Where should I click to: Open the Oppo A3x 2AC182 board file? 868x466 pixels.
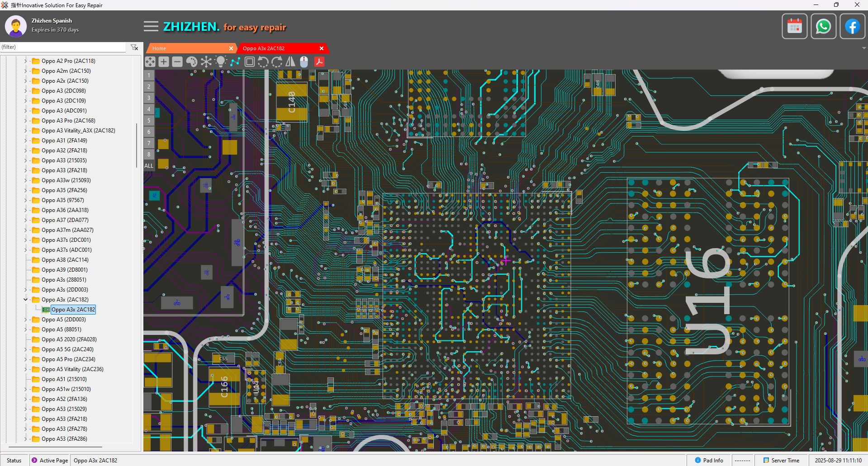[x=73, y=310]
